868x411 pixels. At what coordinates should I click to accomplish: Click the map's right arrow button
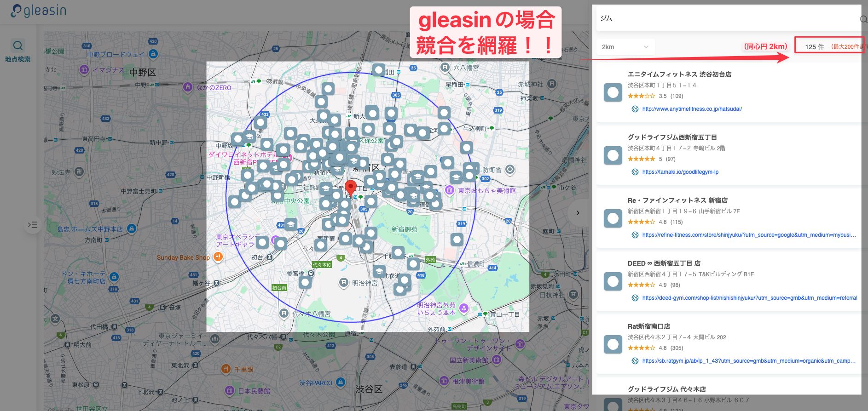578,212
